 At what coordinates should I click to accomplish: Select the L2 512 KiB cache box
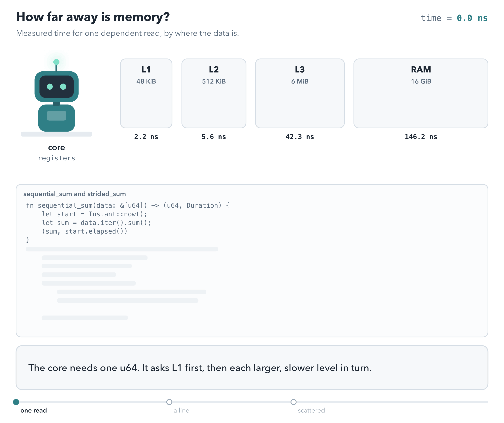click(x=214, y=93)
